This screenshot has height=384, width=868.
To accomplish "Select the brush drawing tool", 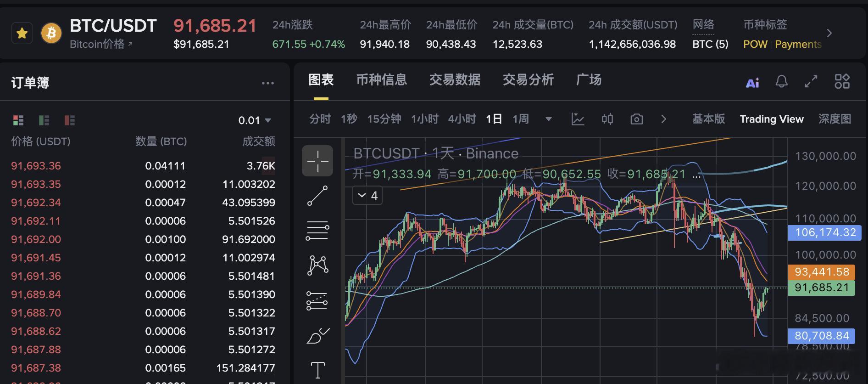I will pyautogui.click(x=317, y=336).
